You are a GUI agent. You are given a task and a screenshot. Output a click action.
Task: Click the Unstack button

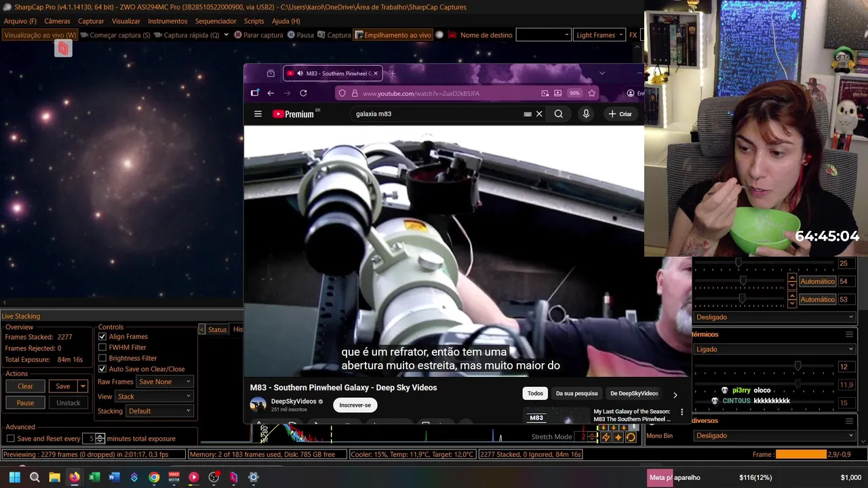[68, 403]
